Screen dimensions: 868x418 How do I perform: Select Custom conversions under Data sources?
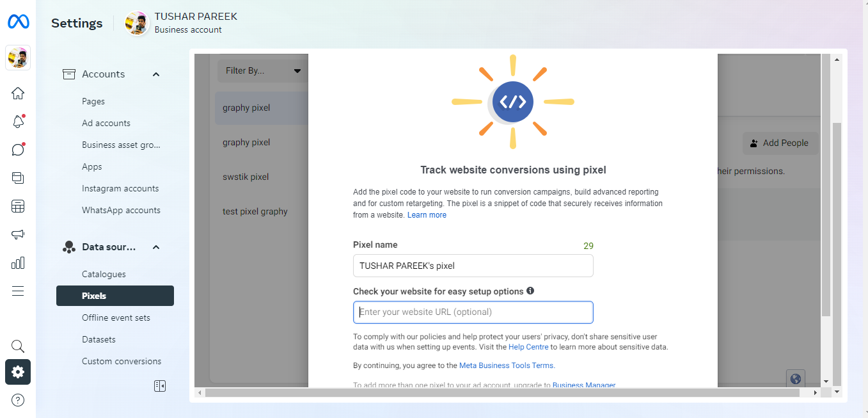[x=122, y=361]
